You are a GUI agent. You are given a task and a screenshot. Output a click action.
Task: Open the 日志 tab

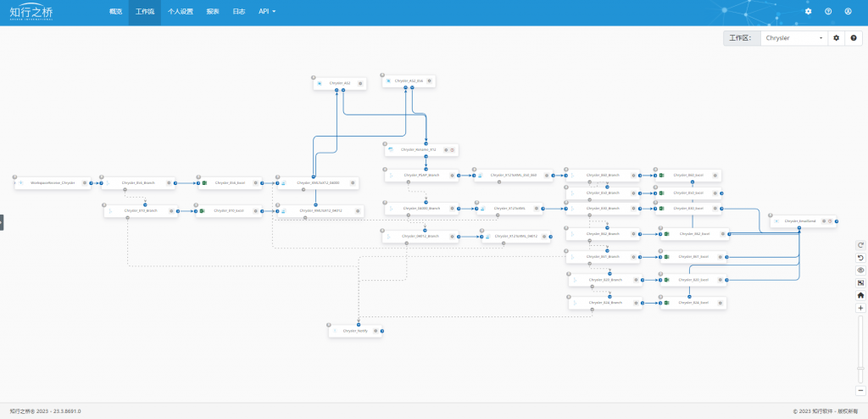[x=238, y=11]
